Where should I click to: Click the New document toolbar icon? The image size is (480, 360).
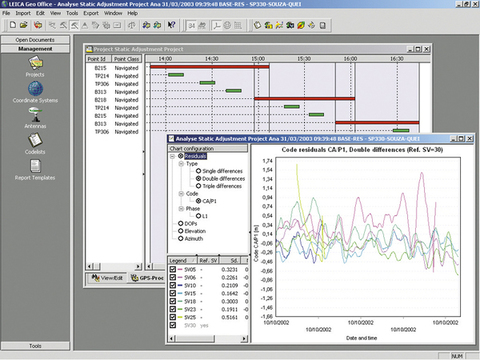click(13, 25)
